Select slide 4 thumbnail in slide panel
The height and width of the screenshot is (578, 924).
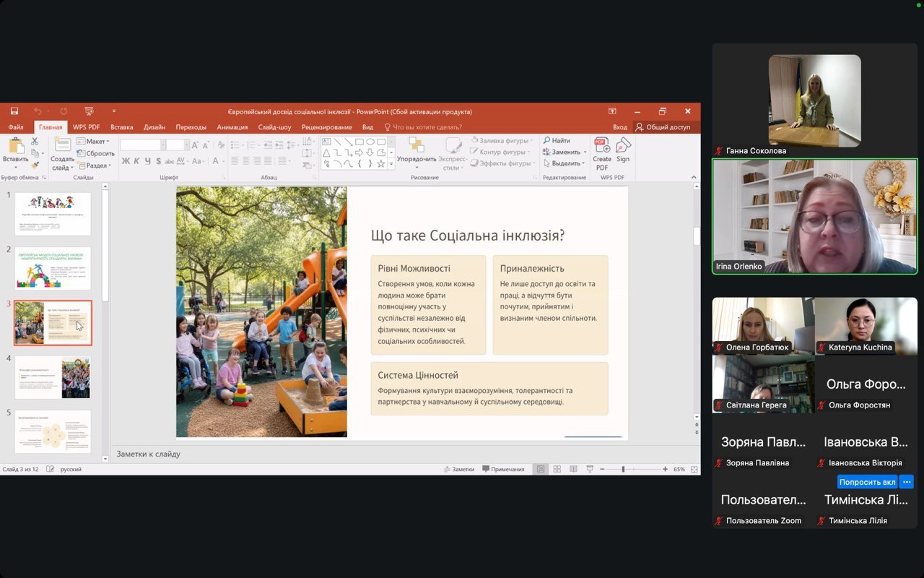click(x=53, y=376)
